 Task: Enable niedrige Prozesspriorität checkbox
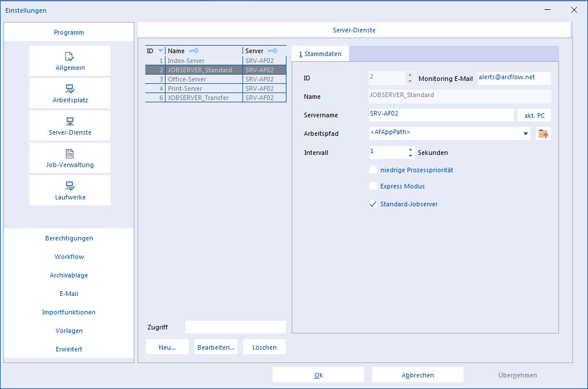click(x=373, y=170)
